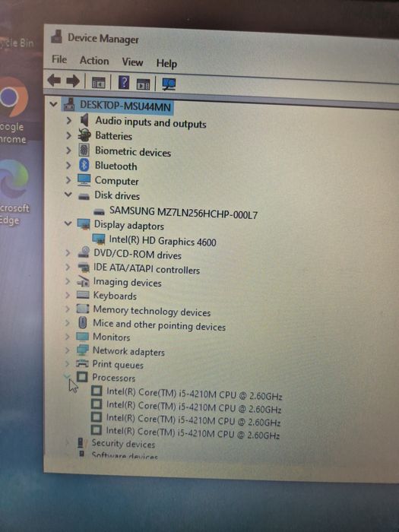The height and width of the screenshot is (532, 399).
Task: Open the Help menu
Action: click(x=166, y=63)
